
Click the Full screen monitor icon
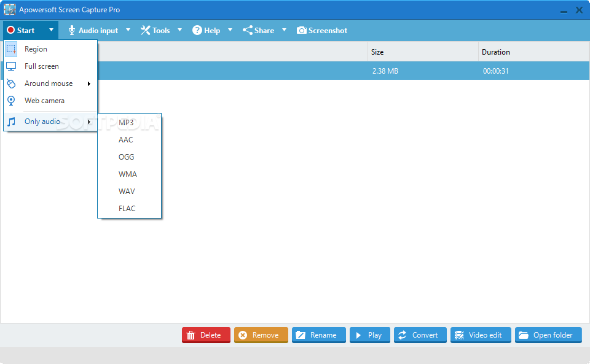click(x=11, y=66)
